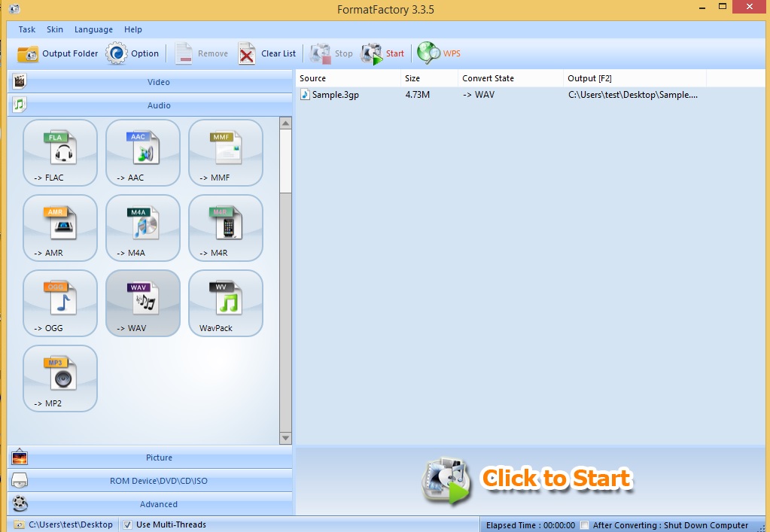The height and width of the screenshot is (532, 770).
Task: Click the Remove toolbar button
Action: pyautogui.click(x=202, y=53)
